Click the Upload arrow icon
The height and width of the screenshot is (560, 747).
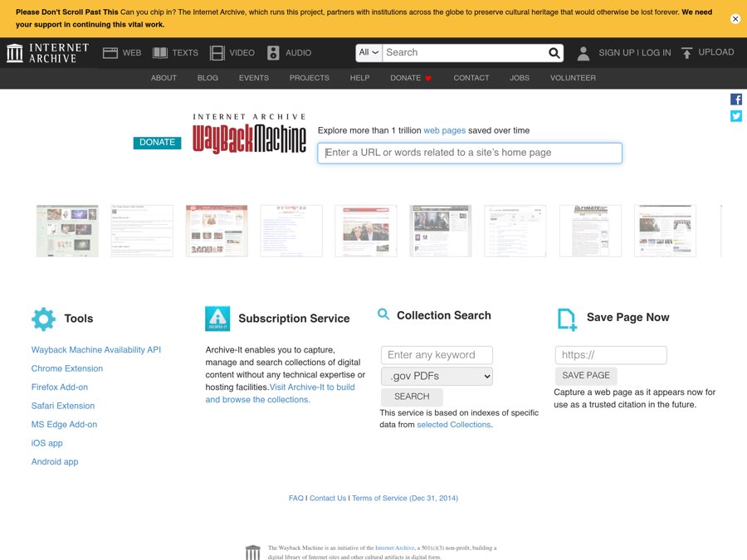[x=686, y=53]
